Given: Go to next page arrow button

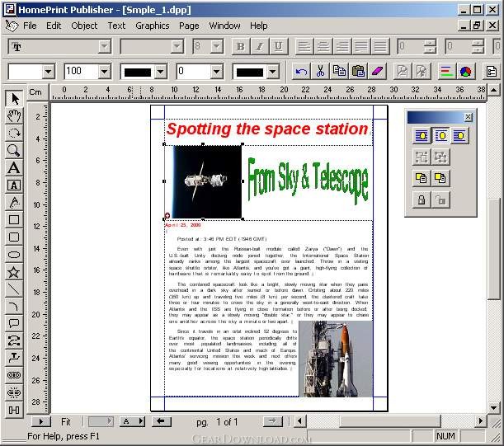Looking at the screenshot, I should coord(272,421).
